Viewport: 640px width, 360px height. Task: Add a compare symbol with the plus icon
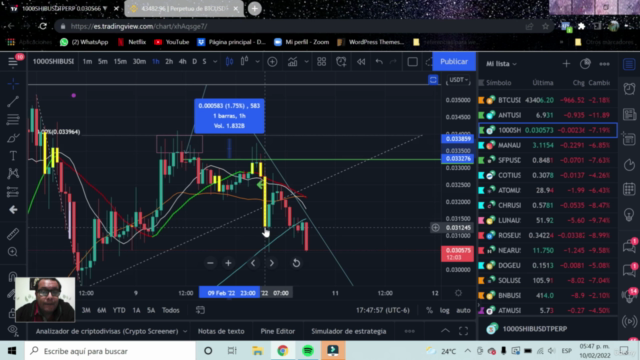pyautogui.click(x=272, y=62)
